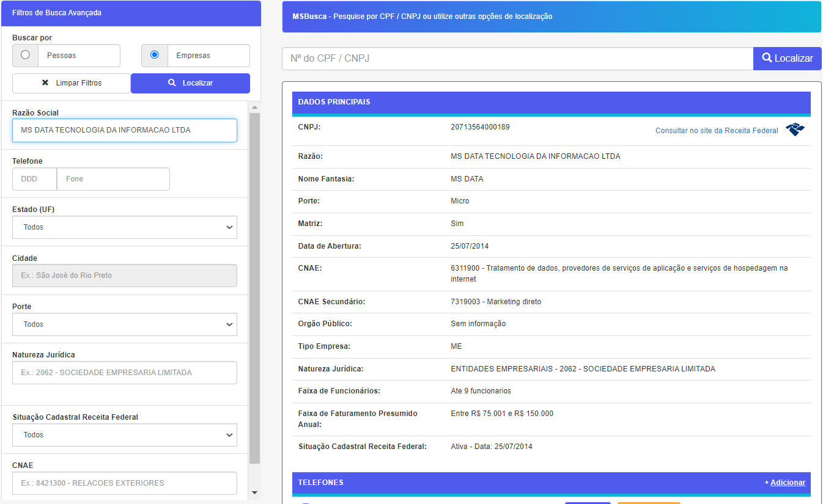
Task: Click the Filtros de Busca Avançada panel header
Action: 131,13
